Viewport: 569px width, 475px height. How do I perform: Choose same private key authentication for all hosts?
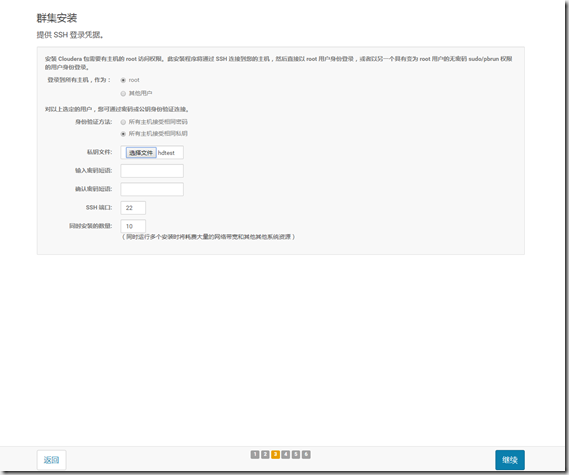(123, 134)
